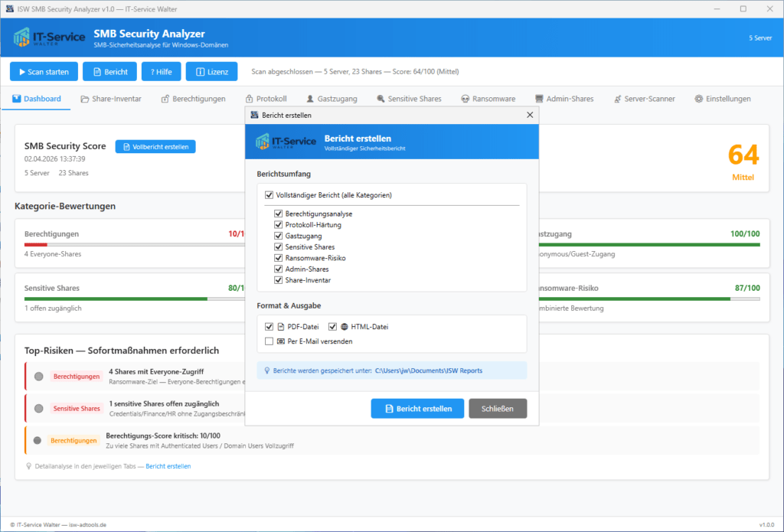This screenshot has height=532, width=784.
Task: Click the Scan starten button
Action: click(x=43, y=71)
